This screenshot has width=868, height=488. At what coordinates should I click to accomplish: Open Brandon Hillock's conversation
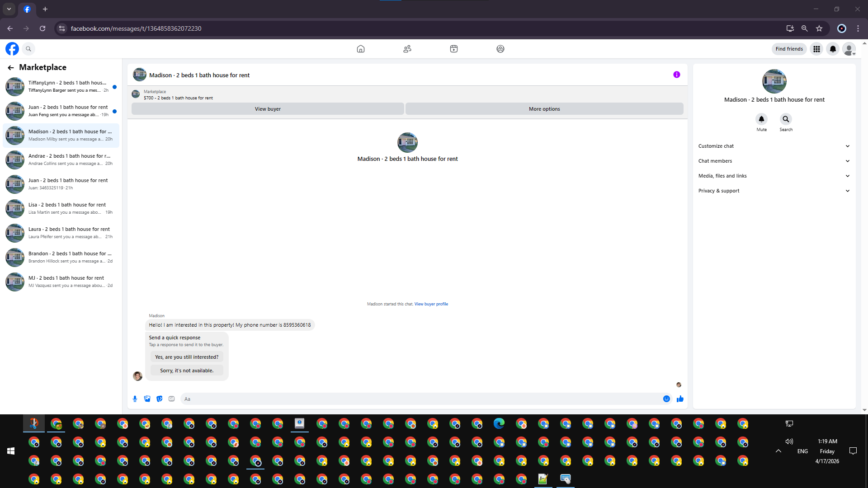point(61,258)
